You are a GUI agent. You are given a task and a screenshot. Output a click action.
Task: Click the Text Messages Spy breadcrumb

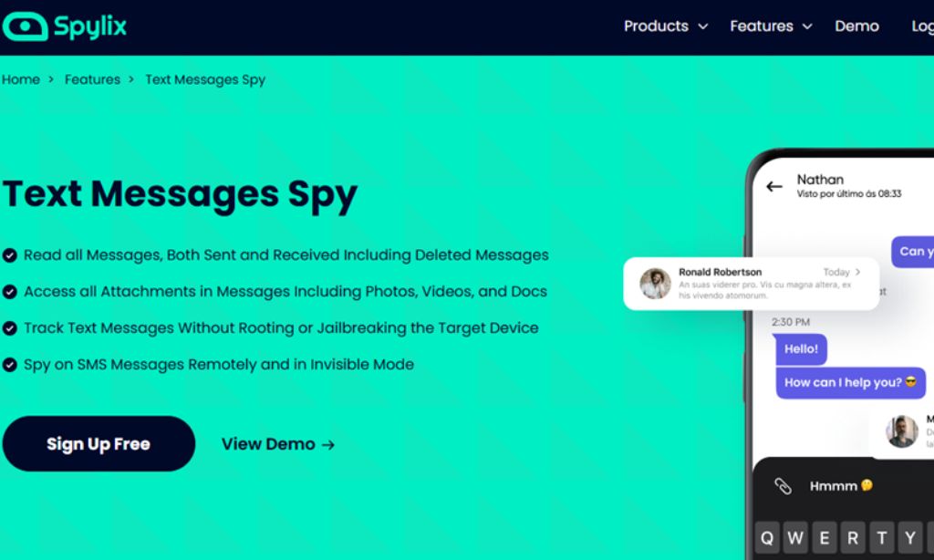(x=205, y=80)
